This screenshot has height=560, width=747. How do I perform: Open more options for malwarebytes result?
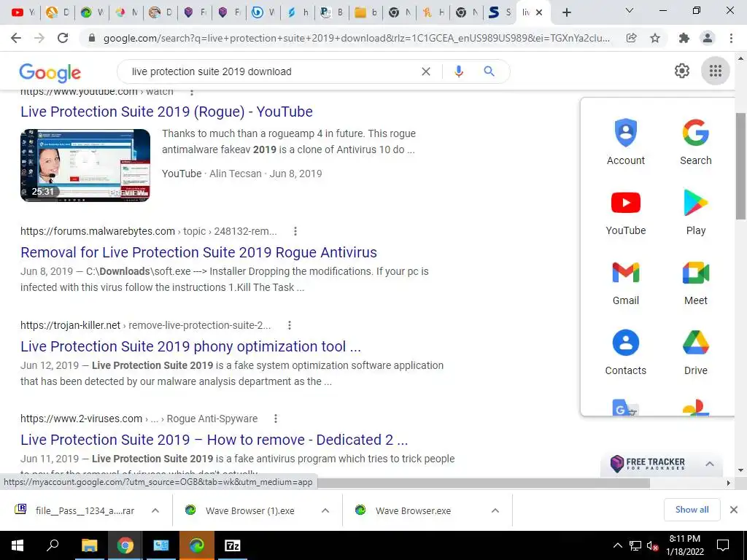click(x=295, y=231)
